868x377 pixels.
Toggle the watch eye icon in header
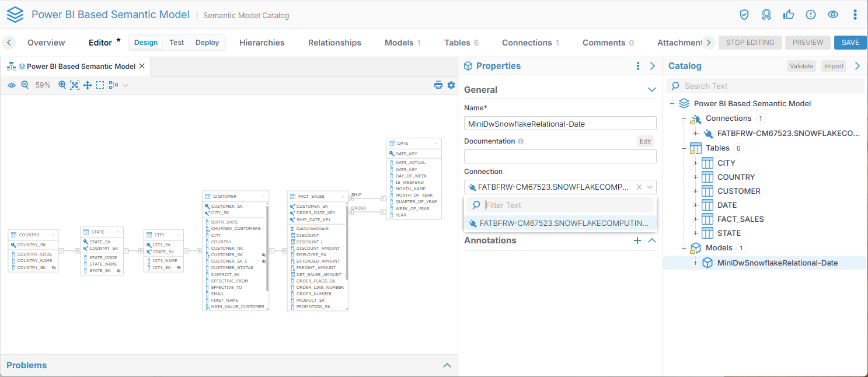833,15
